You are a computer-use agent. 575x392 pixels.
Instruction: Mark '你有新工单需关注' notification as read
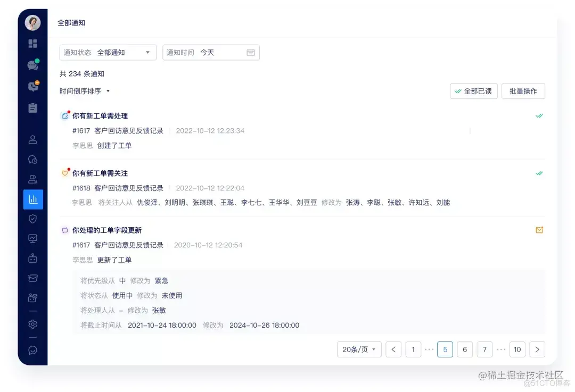(539, 173)
